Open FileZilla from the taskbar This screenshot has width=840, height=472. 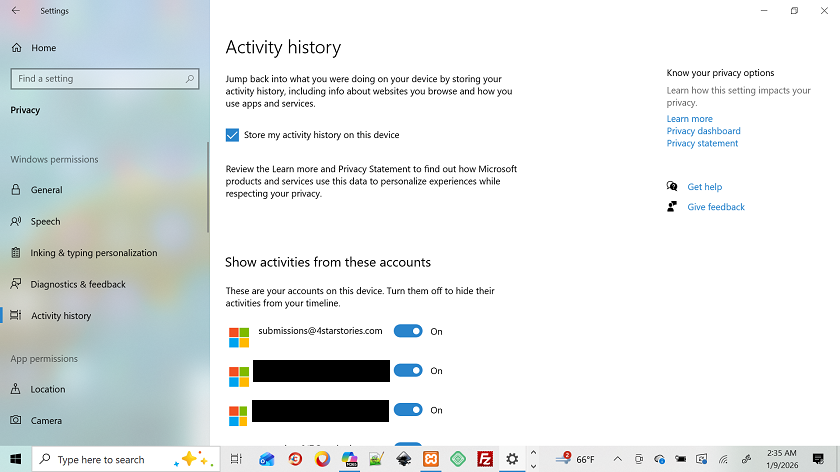(485, 459)
